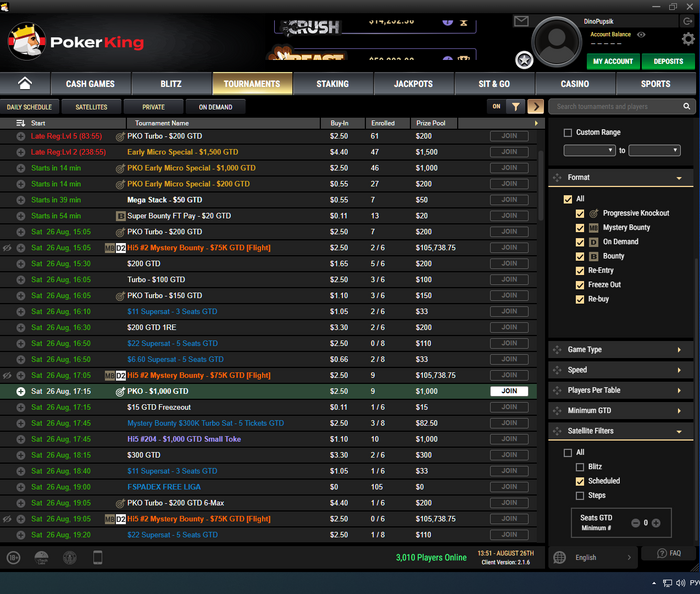The image size is (700, 594).
Task: Uncheck the Progressive Knockout checkbox
Action: point(580,213)
